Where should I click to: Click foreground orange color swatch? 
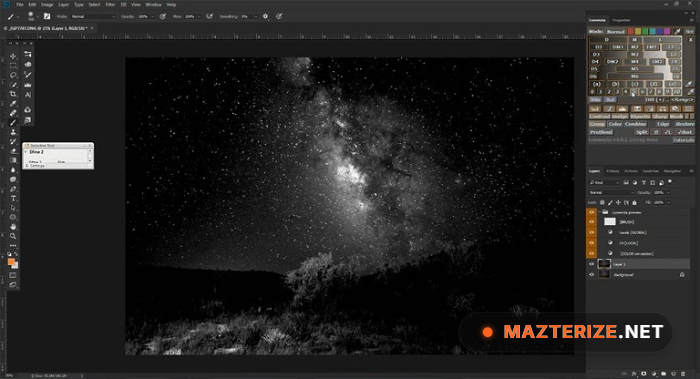tap(11, 262)
